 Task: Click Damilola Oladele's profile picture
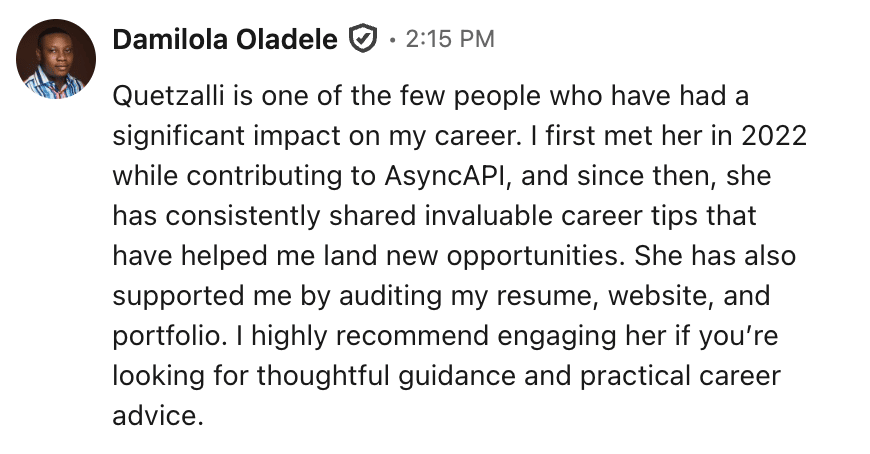click(56, 59)
